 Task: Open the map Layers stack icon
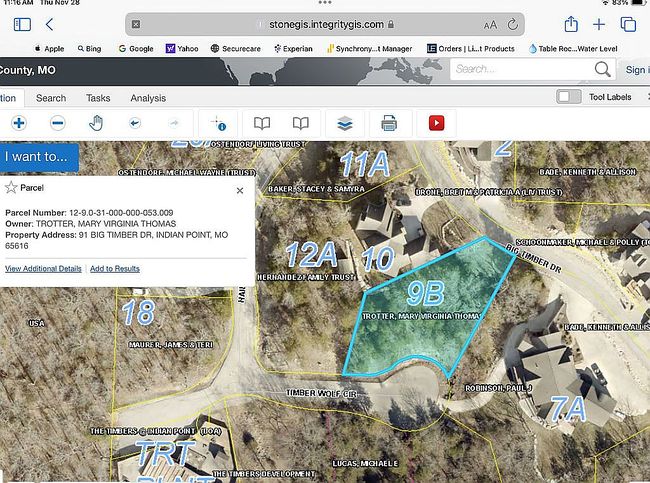pyautogui.click(x=345, y=123)
